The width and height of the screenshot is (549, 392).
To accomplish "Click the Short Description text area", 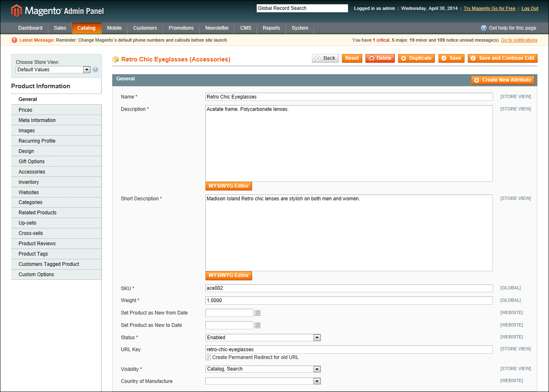I will 349,233.
